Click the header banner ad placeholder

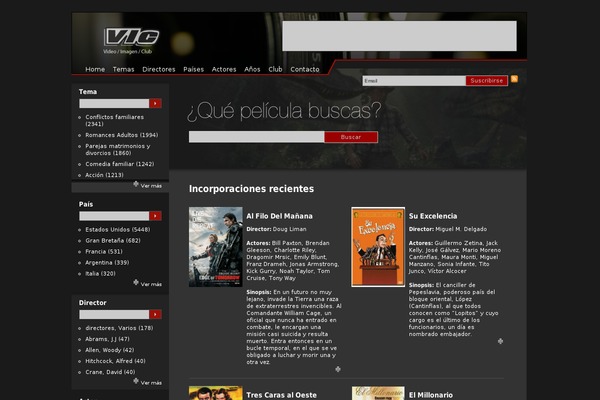(399, 36)
